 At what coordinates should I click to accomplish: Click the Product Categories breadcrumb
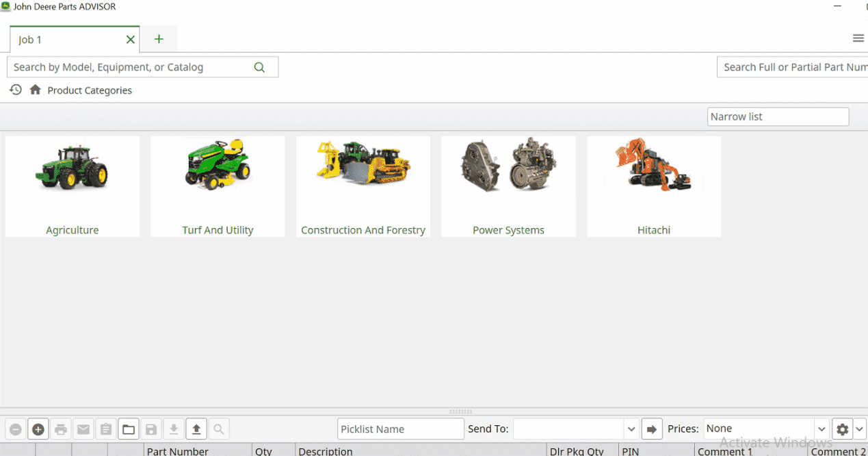point(90,90)
